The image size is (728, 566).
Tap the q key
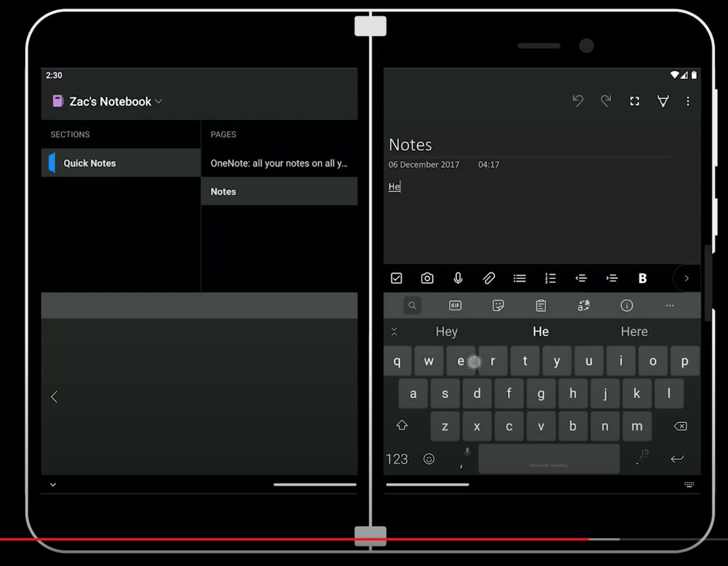click(397, 361)
